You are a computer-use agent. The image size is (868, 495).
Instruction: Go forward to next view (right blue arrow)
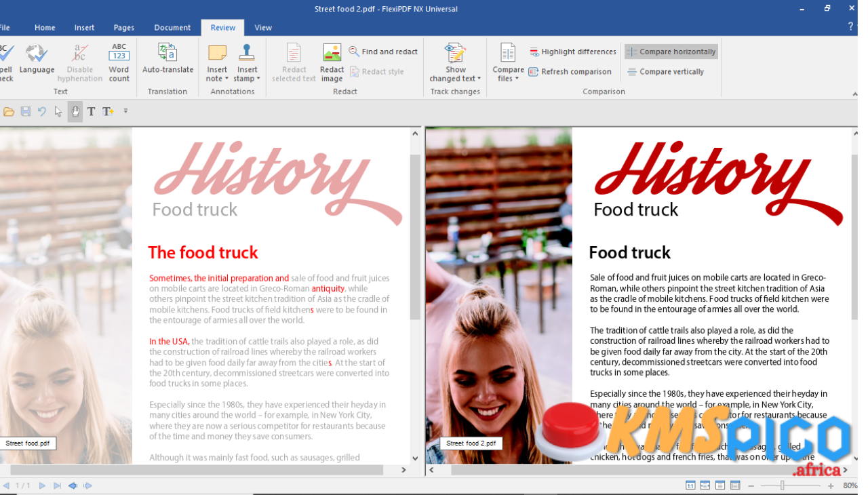(x=87, y=486)
